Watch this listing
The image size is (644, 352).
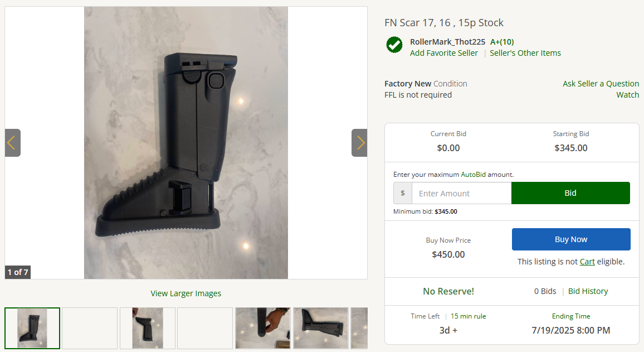point(628,95)
